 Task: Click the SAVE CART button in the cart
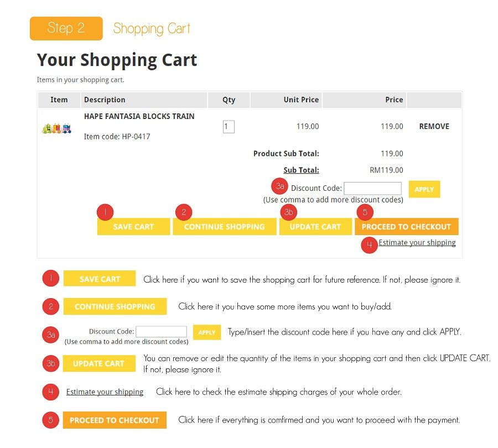click(x=133, y=226)
